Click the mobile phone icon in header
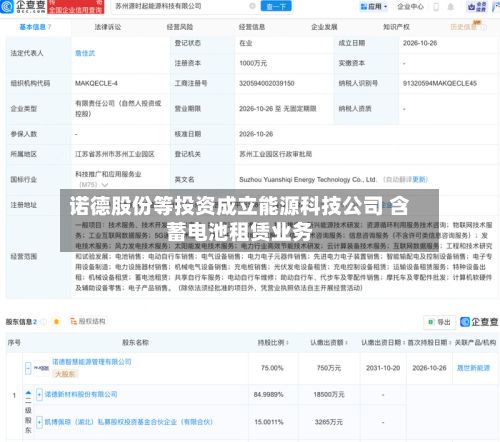Screen dimensions: 500x442 436,7
